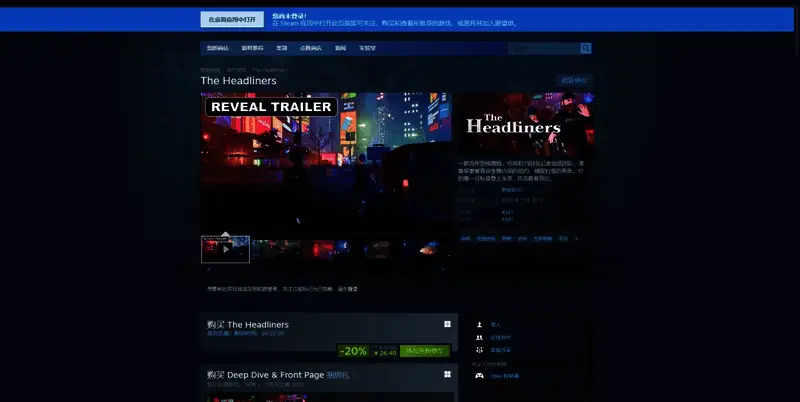The height and width of the screenshot is (402, 800).
Task: Open the 点数商店 store navigation item
Action: pos(311,48)
